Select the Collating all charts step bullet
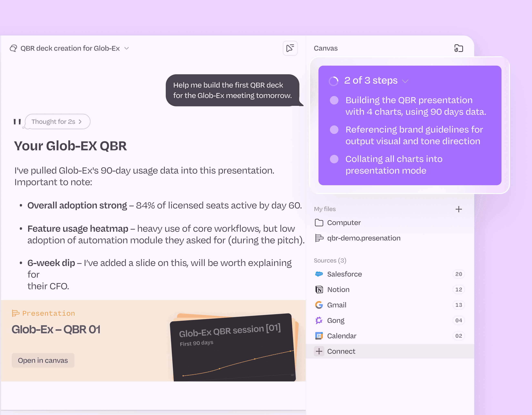The image size is (532, 415). tap(334, 159)
